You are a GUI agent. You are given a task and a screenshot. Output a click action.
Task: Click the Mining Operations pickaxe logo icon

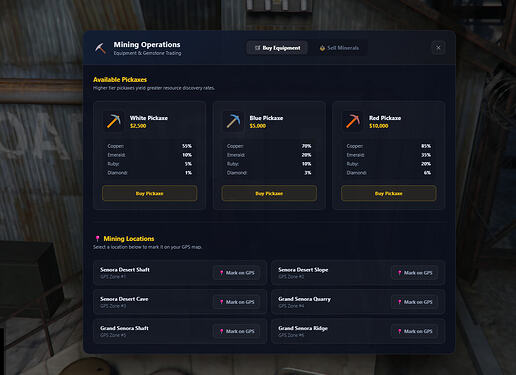pos(100,48)
